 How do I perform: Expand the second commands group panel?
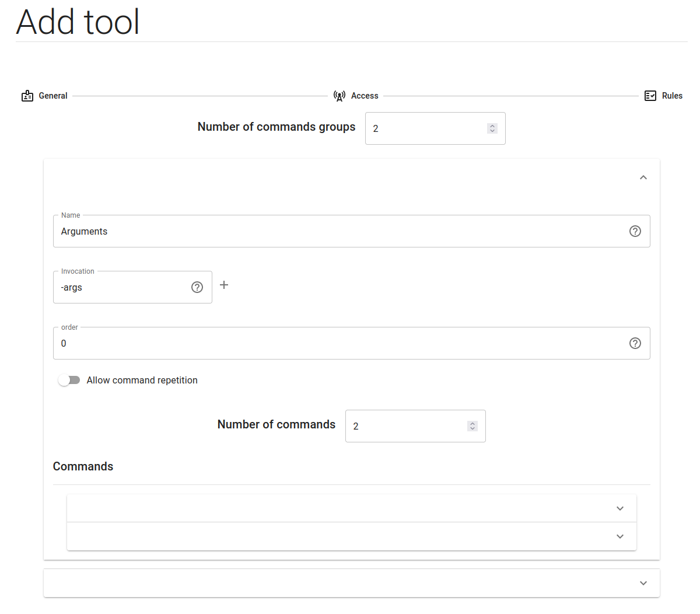[643, 583]
